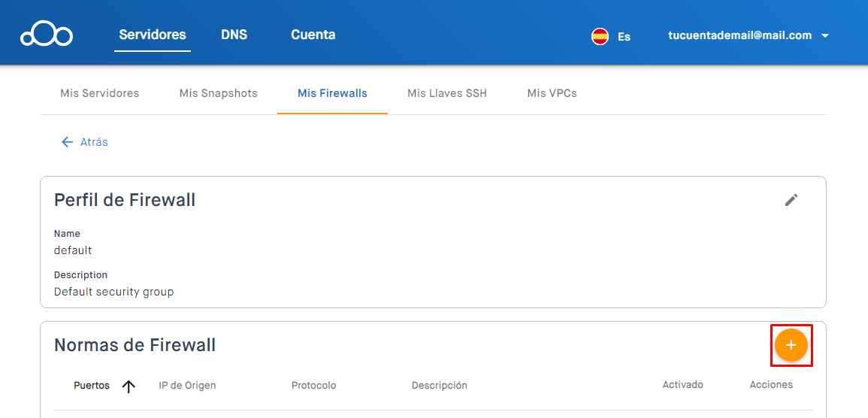Switch to the Mis Llaves SSH tab
Viewport: 868px width, 418px height.
pyautogui.click(x=447, y=93)
